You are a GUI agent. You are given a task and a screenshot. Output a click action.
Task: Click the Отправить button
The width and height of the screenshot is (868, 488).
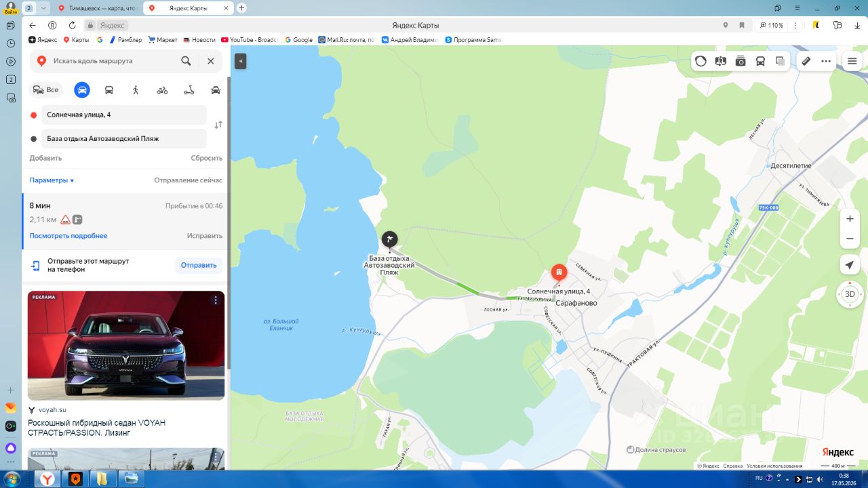(199, 265)
